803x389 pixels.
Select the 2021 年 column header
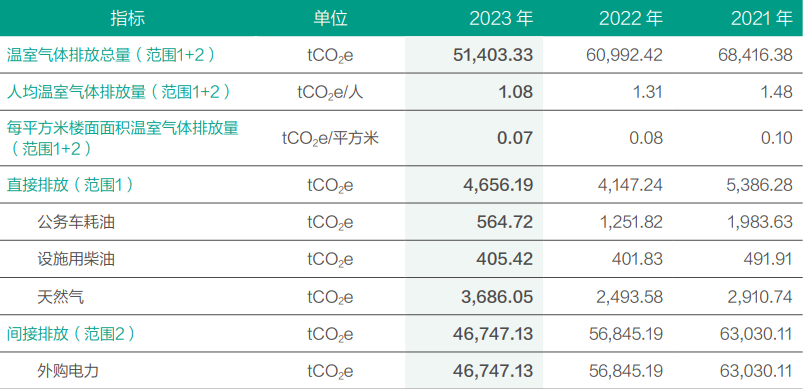[x=762, y=18]
